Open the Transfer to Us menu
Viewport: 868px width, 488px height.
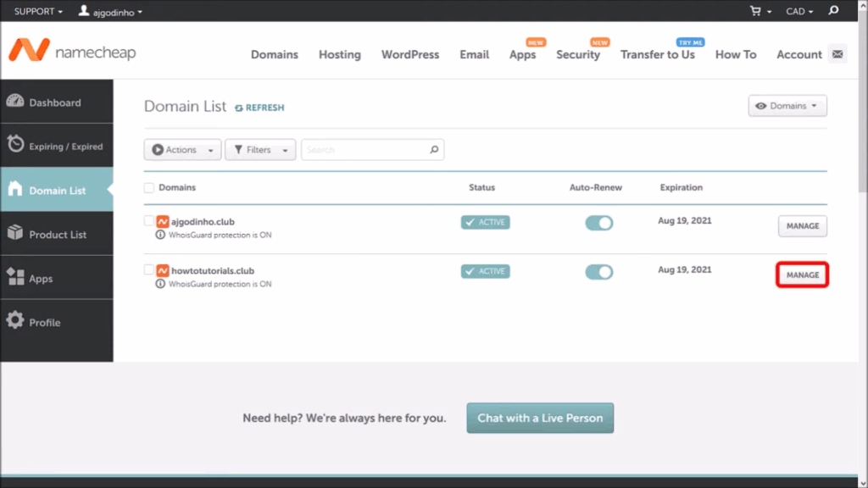click(x=657, y=54)
